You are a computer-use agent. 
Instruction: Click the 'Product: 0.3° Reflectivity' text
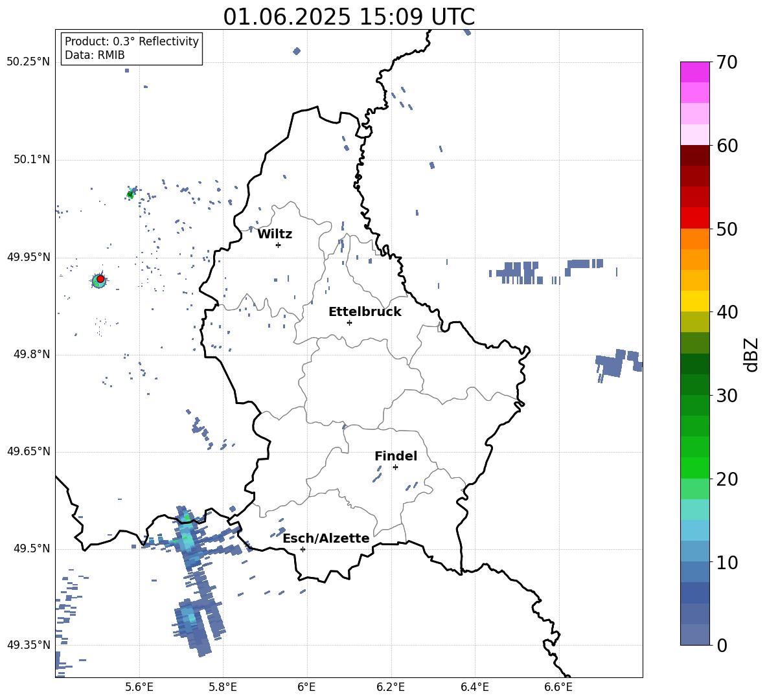(132, 41)
